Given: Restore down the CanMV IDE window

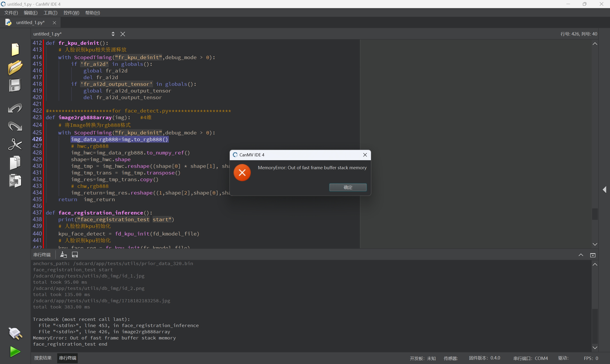Looking at the screenshot, I should click(x=585, y=4).
